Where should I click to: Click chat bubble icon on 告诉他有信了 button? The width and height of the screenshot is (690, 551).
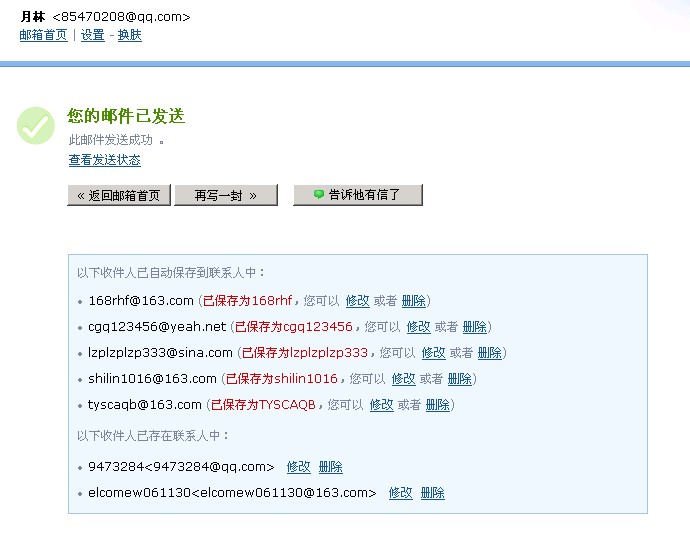pyautogui.click(x=319, y=195)
